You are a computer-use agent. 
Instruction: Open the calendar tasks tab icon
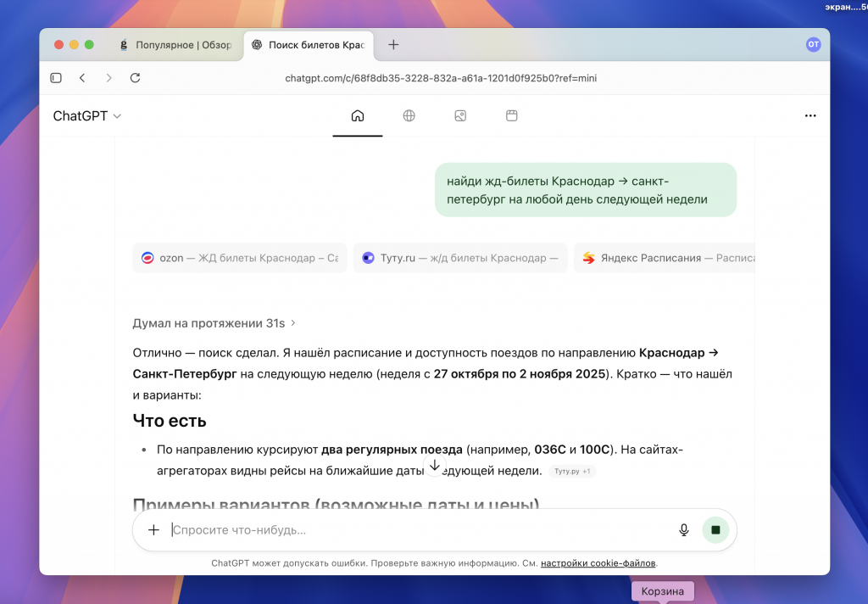[x=511, y=116]
